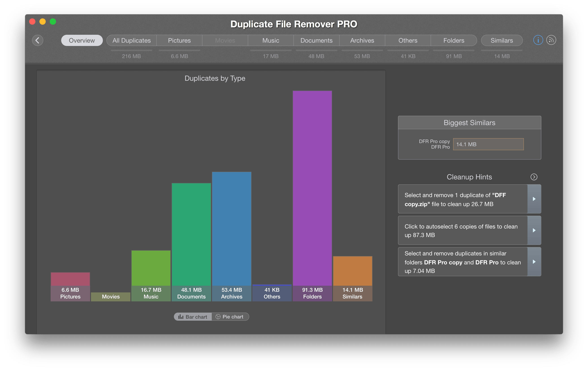Toggle to Pie chart view
Viewport: 588px width, 370px height.
[230, 316]
